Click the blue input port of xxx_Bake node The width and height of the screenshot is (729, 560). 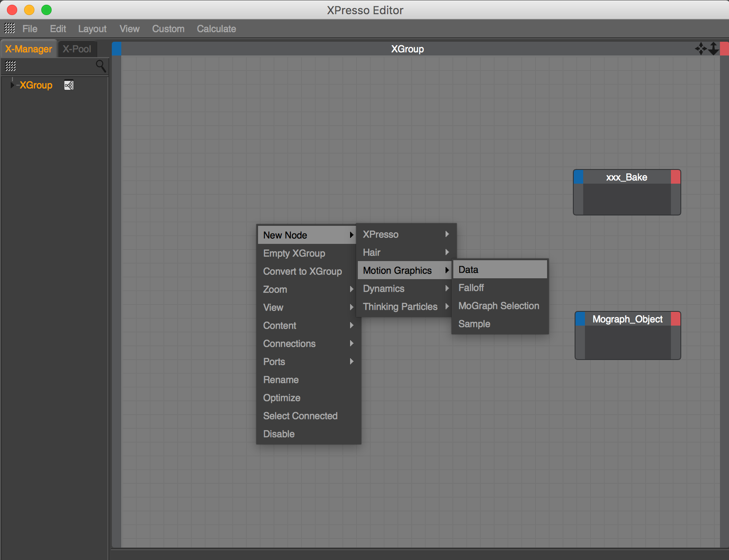578,177
